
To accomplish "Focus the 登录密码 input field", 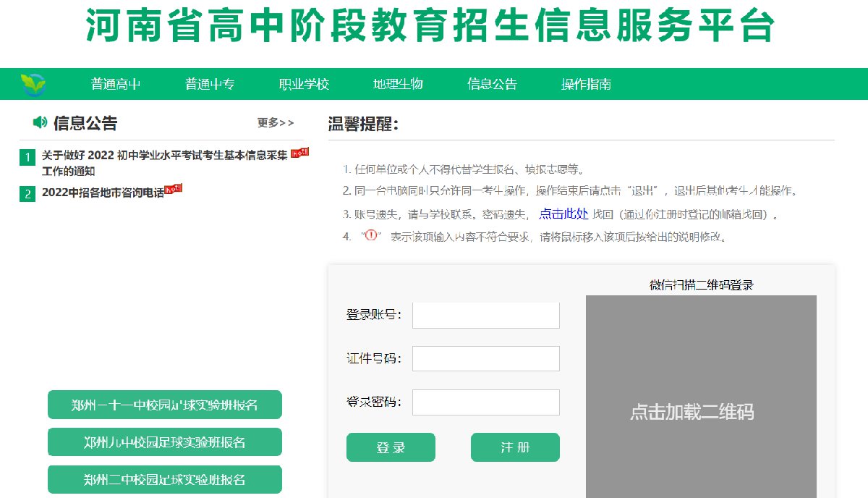I will coord(486,402).
